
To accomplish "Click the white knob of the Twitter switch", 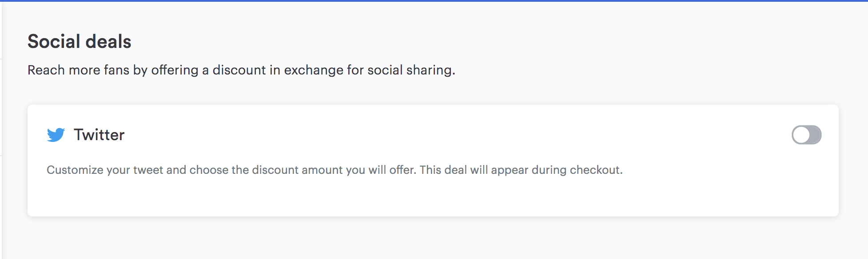I will (x=801, y=135).
